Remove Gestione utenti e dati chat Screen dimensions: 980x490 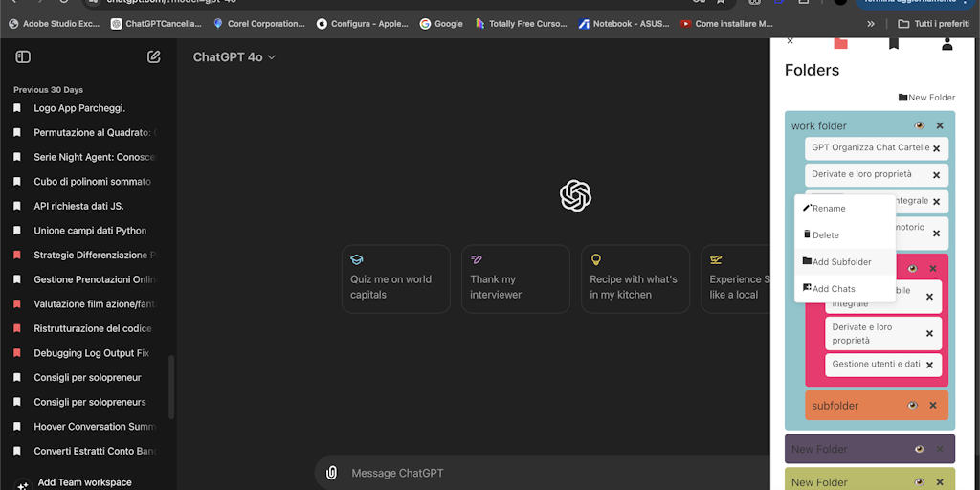pos(929,365)
